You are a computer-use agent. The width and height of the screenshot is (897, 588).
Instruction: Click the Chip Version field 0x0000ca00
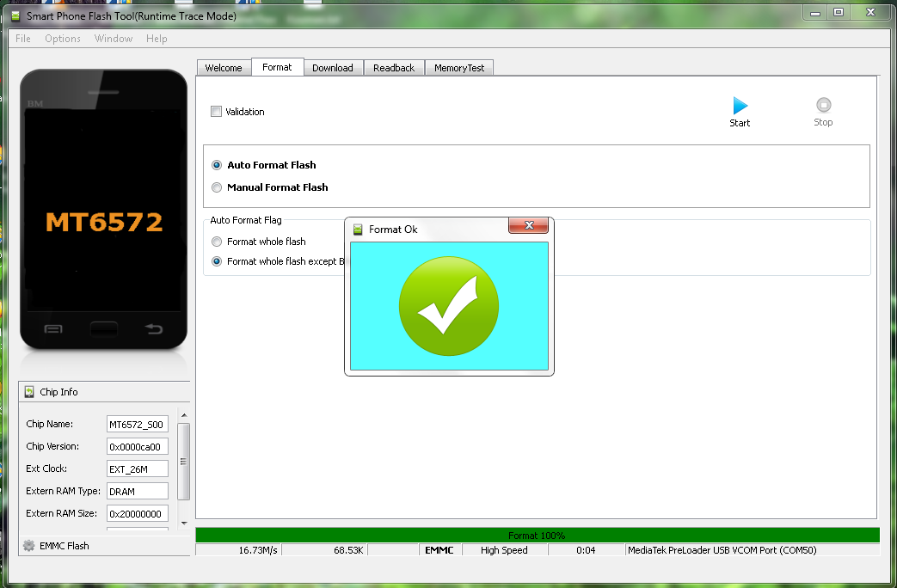[x=138, y=447]
